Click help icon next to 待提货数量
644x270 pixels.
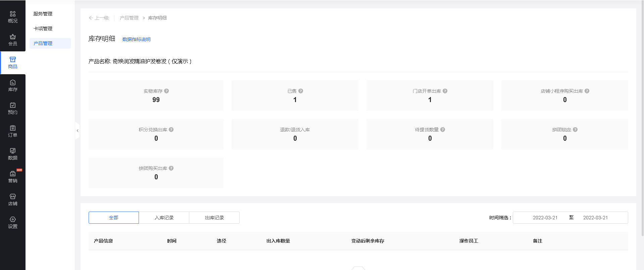point(443,130)
